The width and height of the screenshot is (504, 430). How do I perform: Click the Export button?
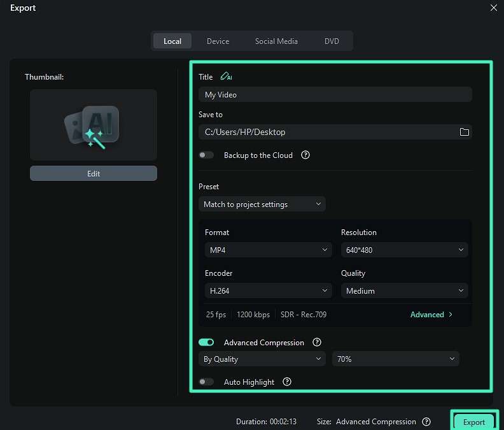pos(474,422)
